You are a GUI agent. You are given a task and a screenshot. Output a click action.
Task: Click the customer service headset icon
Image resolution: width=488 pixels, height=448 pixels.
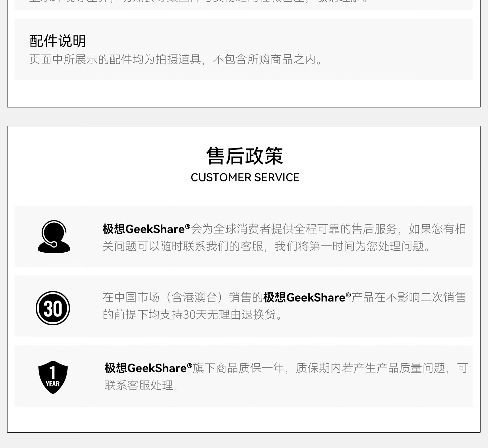coord(54,237)
